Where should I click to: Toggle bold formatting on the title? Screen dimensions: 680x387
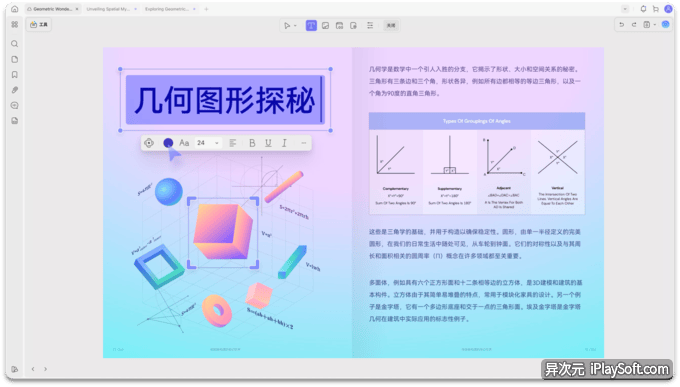pos(252,143)
